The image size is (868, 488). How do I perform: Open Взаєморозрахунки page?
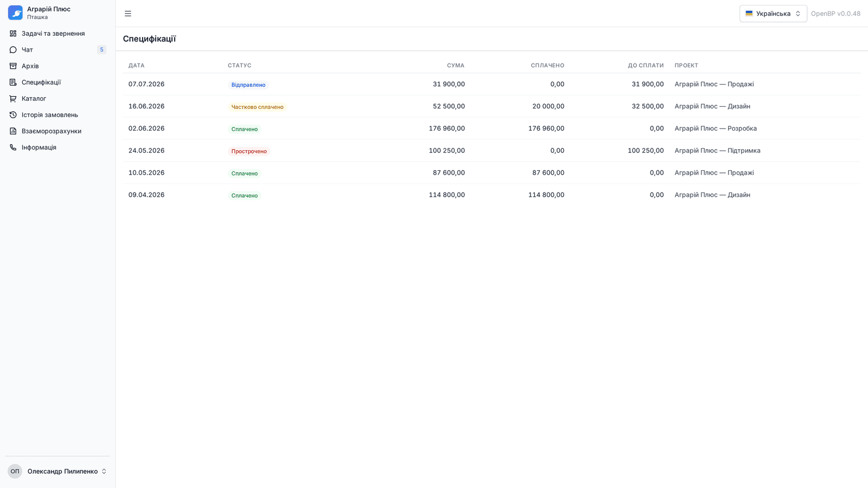58,131
